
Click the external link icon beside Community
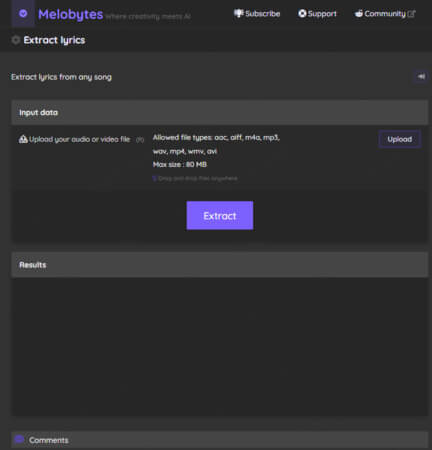[412, 14]
